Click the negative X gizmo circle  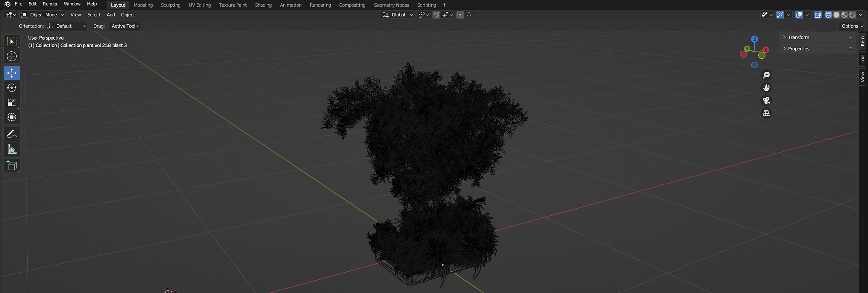pos(743,54)
